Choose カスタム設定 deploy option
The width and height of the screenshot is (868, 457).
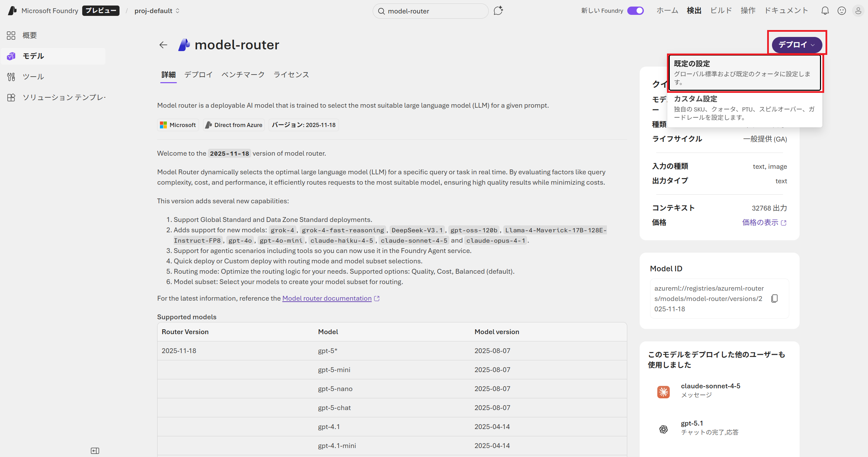pos(744,108)
